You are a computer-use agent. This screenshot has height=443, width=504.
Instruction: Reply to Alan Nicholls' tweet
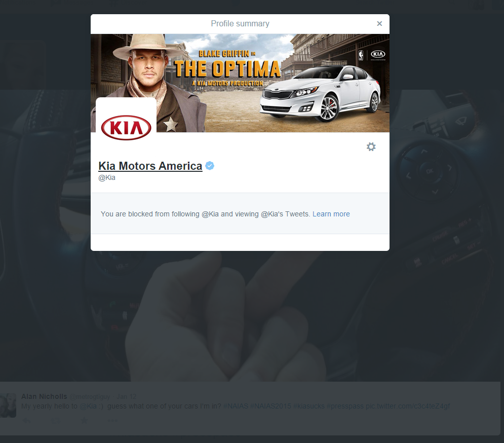27,421
